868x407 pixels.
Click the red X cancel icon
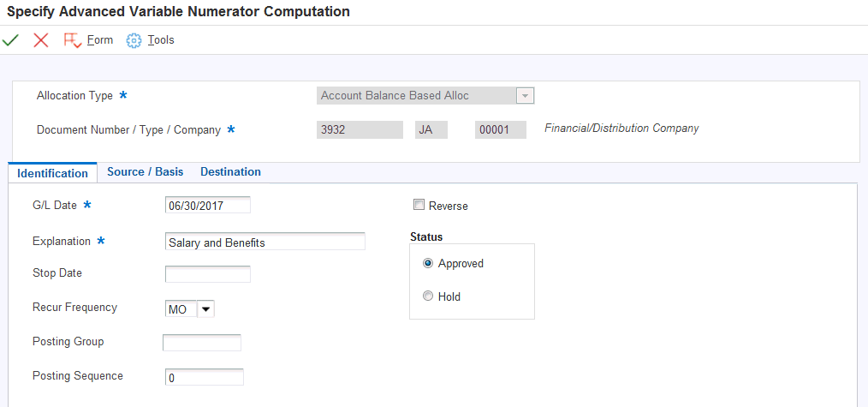(40, 40)
